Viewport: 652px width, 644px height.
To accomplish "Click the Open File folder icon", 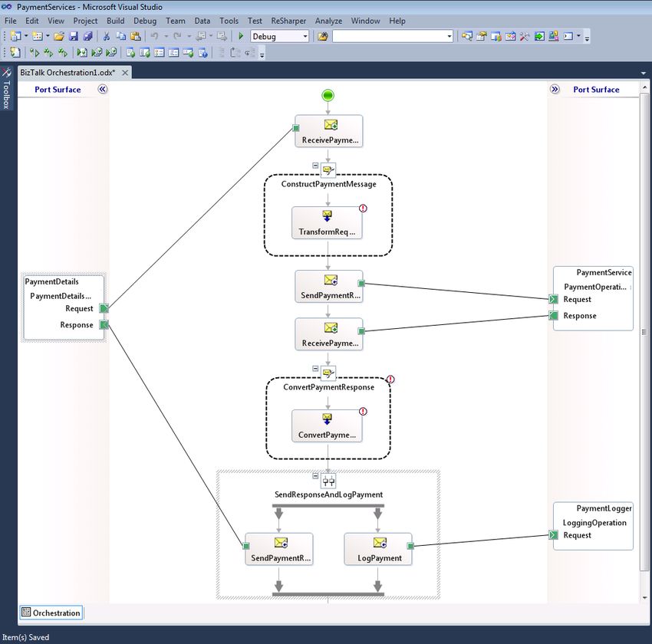I will [x=59, y=36].
